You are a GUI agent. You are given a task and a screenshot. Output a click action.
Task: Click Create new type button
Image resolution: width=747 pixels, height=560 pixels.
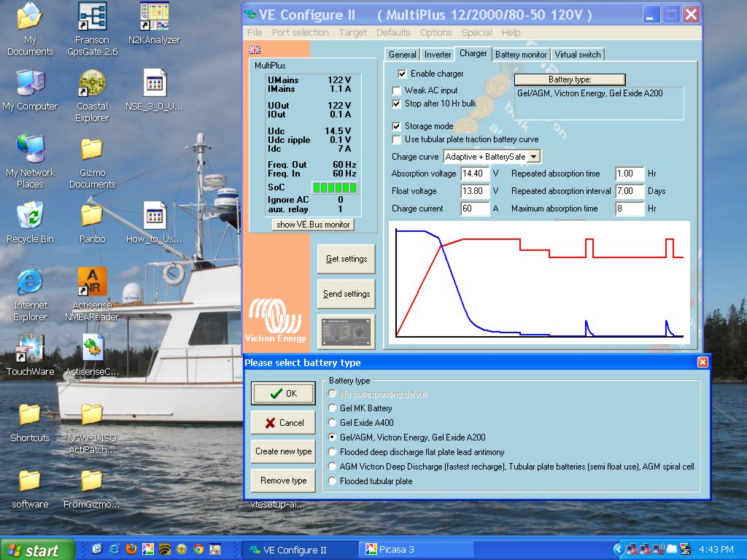click(x=283, y=451)
